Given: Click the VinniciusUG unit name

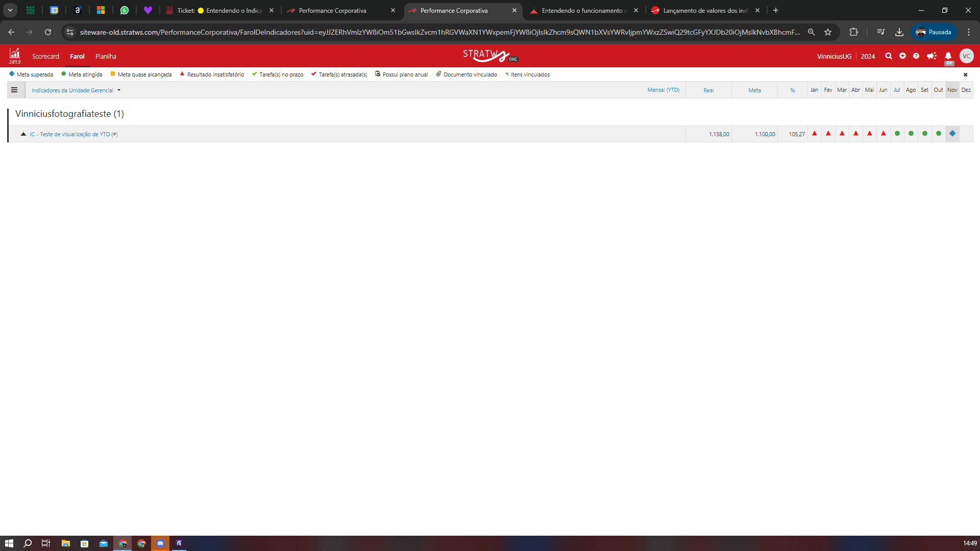Looking at the screenshot, I should (834, 57).
